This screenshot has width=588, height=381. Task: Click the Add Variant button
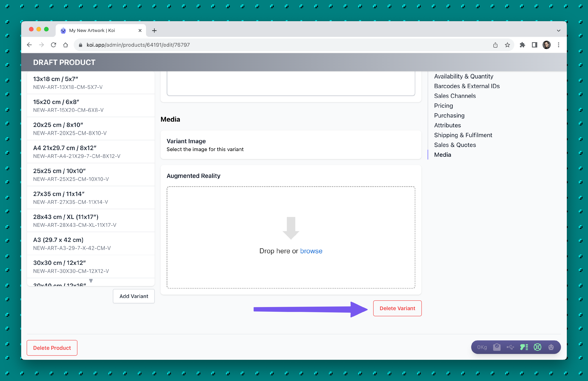pos(134,296)
